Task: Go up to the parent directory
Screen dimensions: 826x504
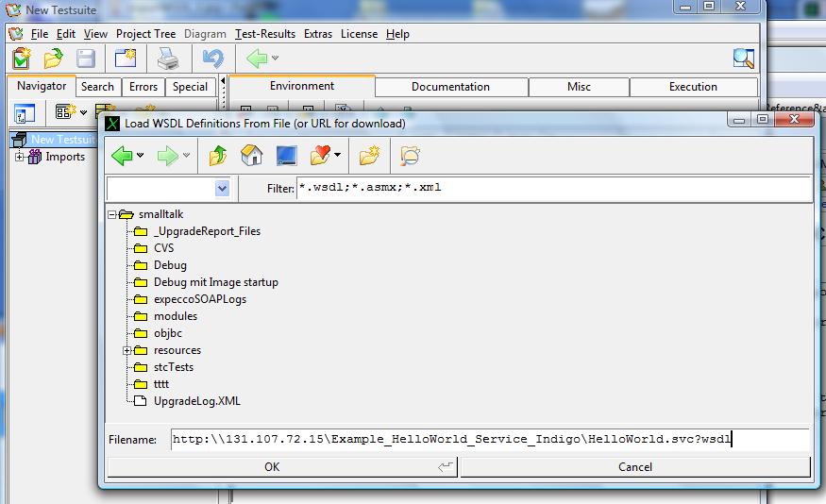Action: pos(218,155)
